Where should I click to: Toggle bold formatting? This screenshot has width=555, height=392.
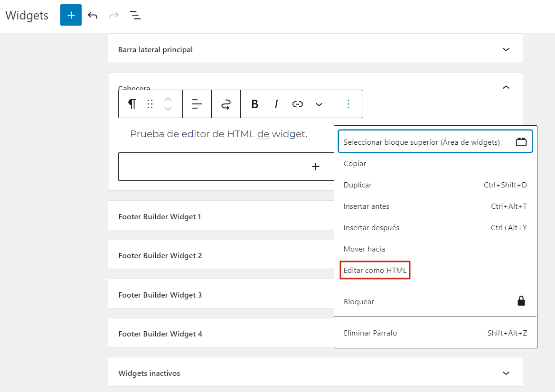[254, 104]
